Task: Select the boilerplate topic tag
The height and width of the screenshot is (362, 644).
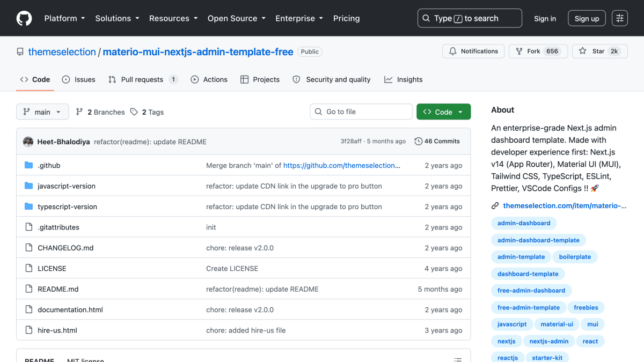Action: pos(575,257)
